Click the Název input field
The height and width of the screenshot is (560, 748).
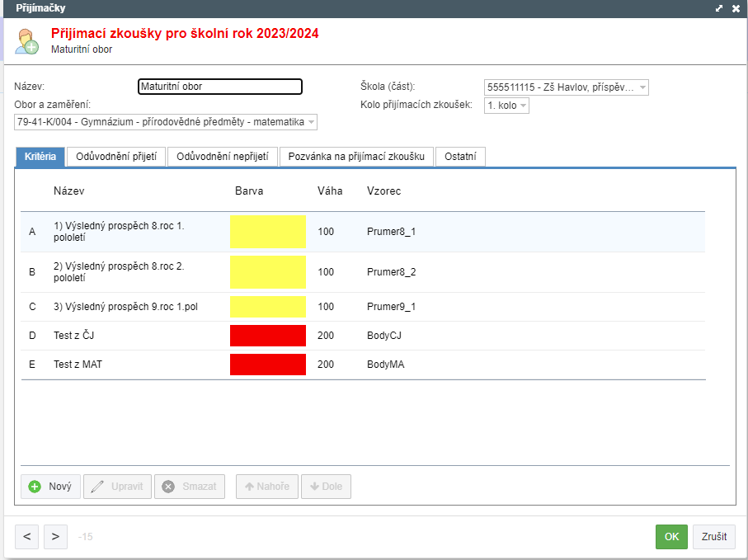[220, 87]
